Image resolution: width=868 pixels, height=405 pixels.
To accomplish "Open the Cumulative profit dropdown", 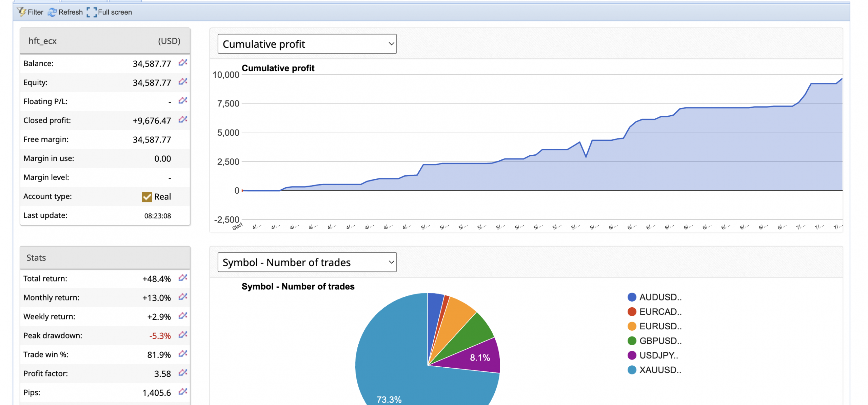I will coord(307,44).
